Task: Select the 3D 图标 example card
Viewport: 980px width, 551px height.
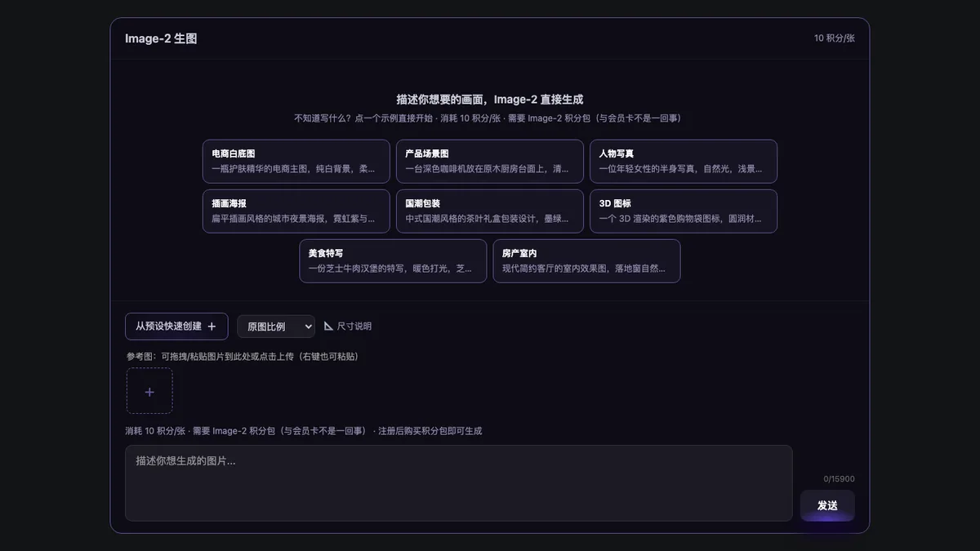Action: 684,211
